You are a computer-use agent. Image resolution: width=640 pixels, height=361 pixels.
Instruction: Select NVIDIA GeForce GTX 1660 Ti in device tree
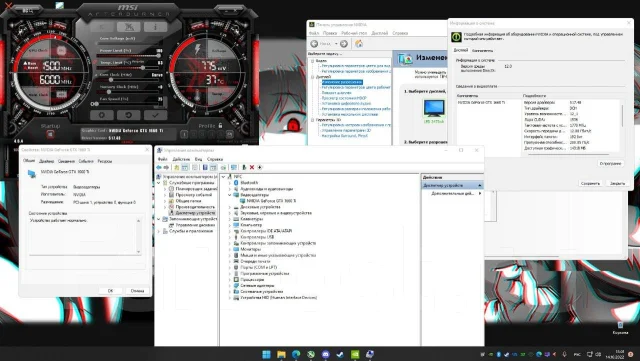(x=271, y=201)
